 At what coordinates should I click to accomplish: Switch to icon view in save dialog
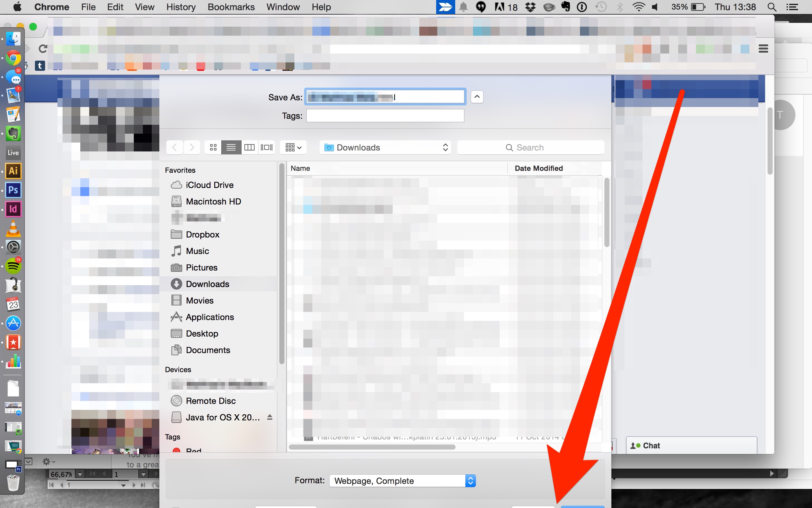click(x=213, y=147)
